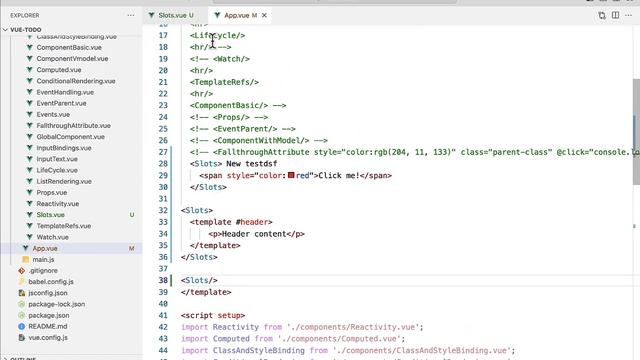This screenshot has width=640, height=360.
Task: Click './components/Computed.vue' import path
Action: [x=339, y=339]
